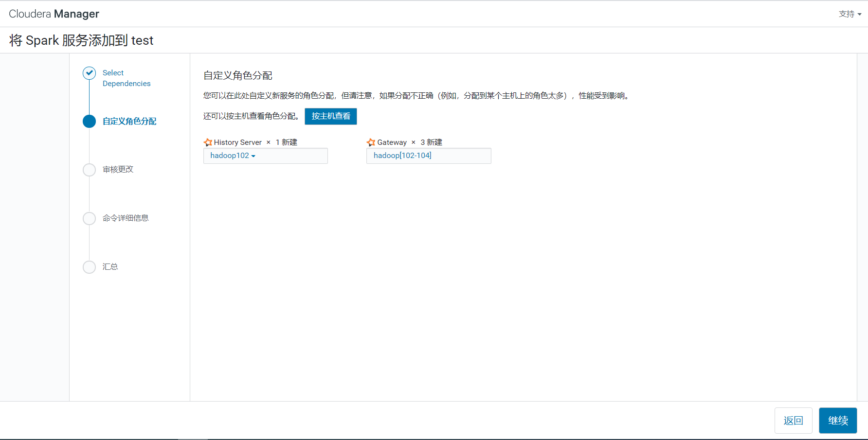
Task: Click the Select Dependencies step checkmark icon
Action: click(90, 73)
